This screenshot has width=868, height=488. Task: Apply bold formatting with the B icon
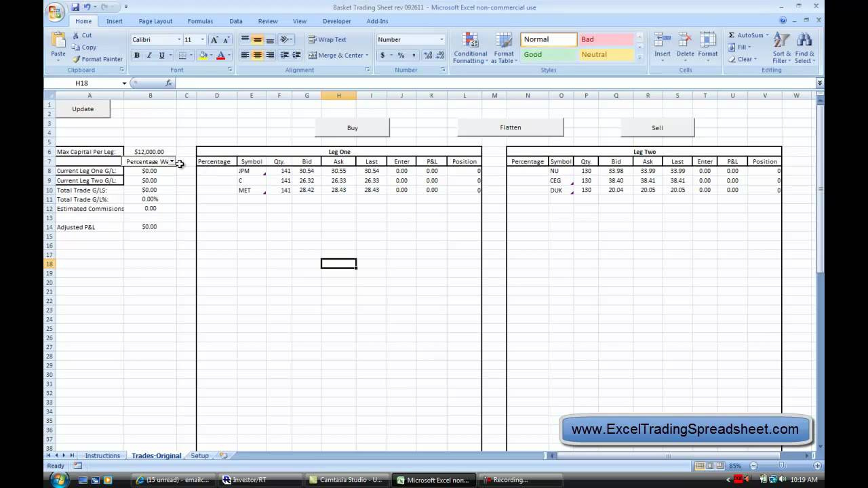(137, 56)
